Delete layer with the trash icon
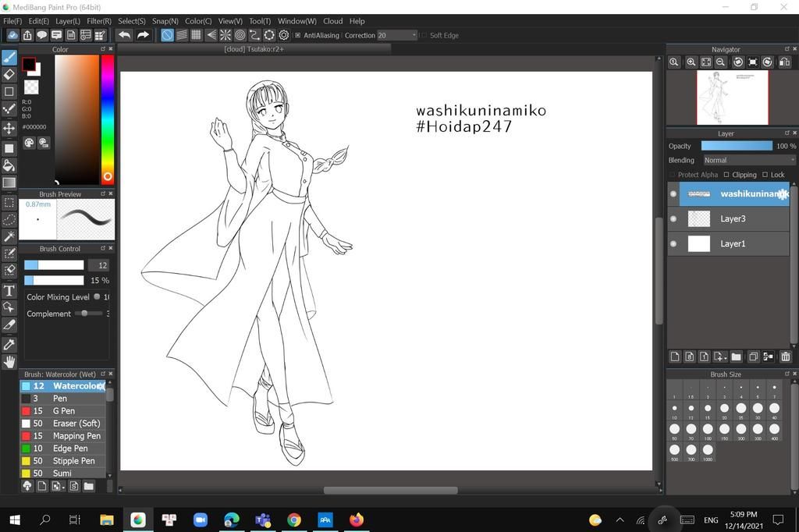 pyautogui.click(x=785, y=356)
